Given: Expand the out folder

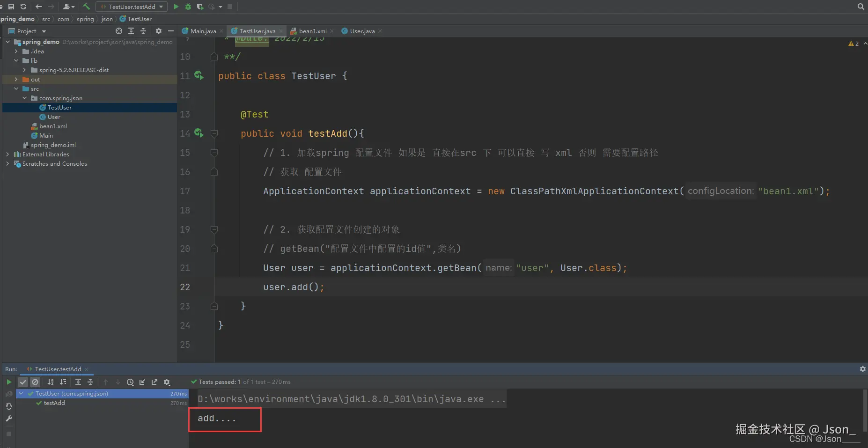Looking at the screenshot, I should tap(16, 79).
